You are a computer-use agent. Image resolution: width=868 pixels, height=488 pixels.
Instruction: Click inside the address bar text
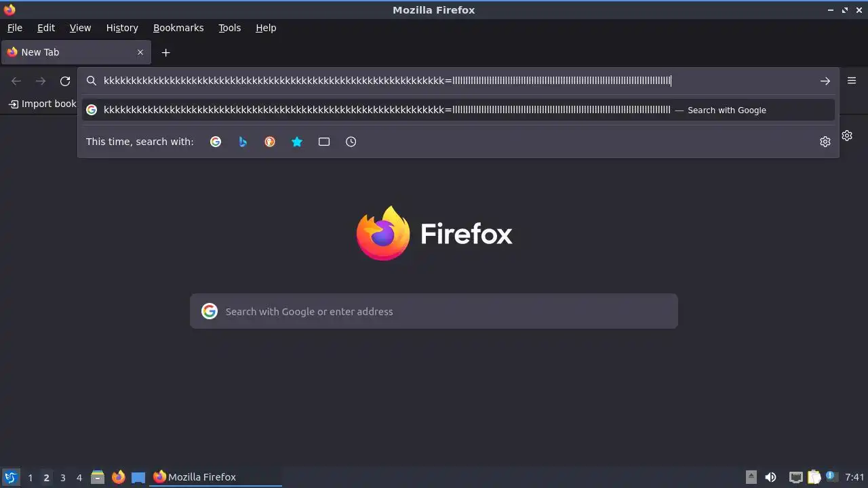click(x=387, y=81)
